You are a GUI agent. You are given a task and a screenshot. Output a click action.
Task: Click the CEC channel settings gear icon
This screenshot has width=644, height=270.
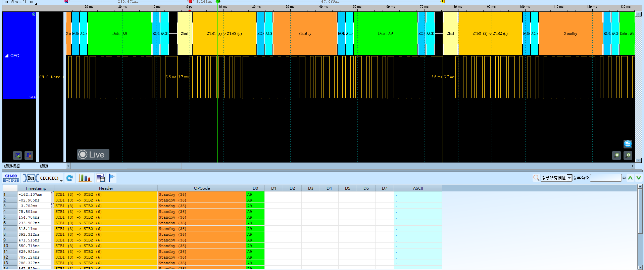click(x=34, y=14)
